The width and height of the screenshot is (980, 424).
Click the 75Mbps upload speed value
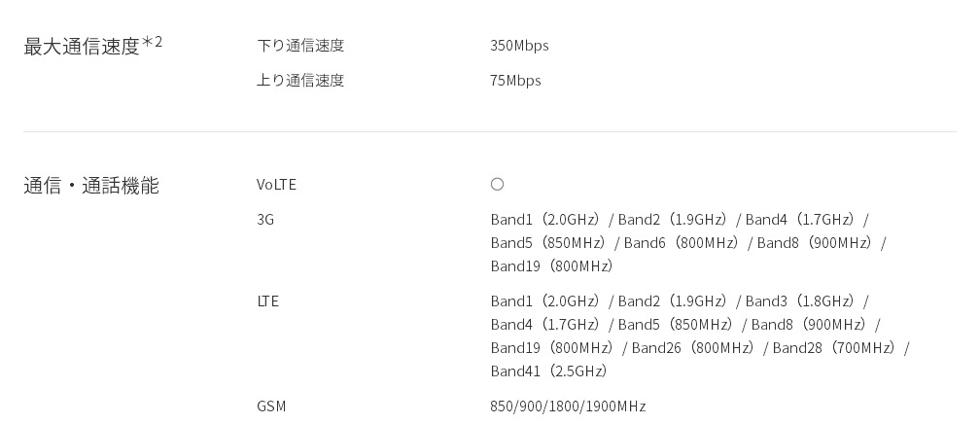point(515,81)
